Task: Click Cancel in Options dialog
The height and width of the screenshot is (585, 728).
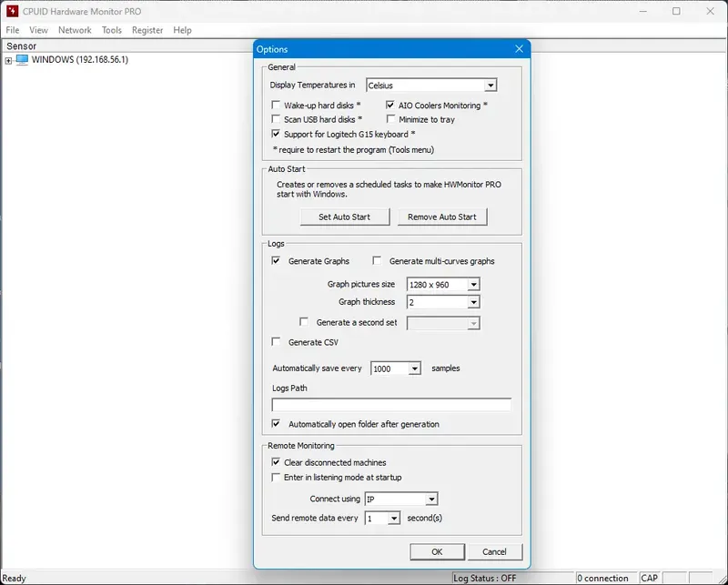Action: click(494, 551)
